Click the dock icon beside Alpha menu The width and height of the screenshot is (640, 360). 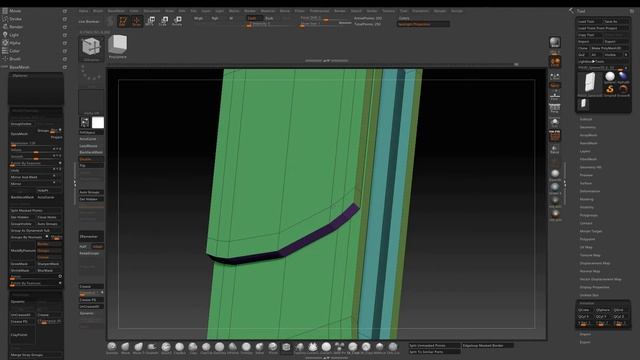(64, 43)
